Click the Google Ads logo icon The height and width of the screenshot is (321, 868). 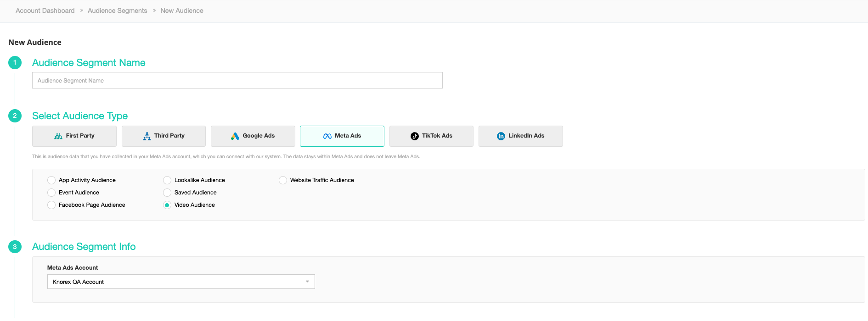point(235,136)
